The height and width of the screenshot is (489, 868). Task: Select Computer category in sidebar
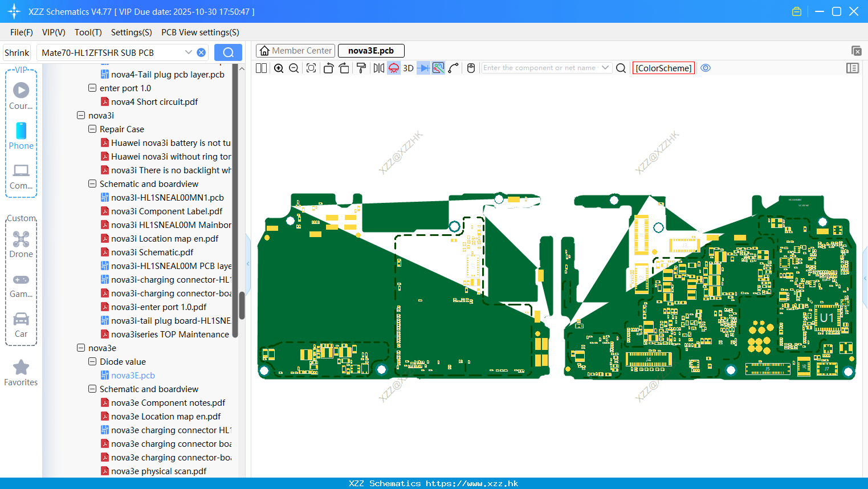(21, 177)
